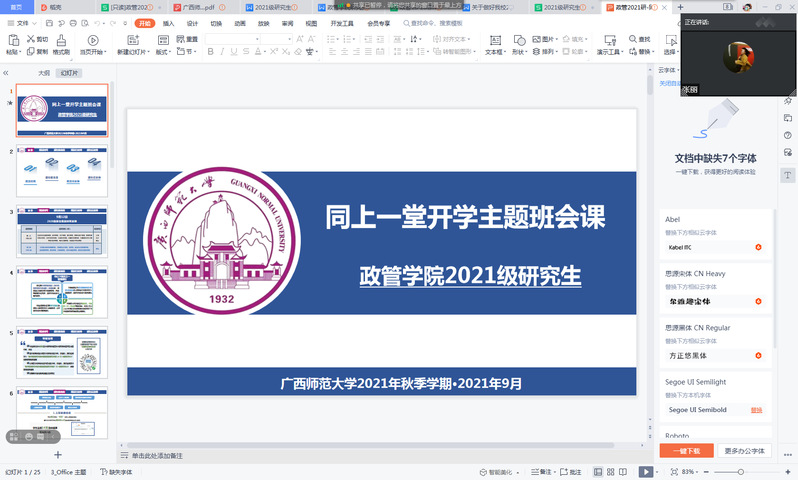Click the notes field "单击此处添加备注"
Viewport: 798px width, 480px height.
coord(157,456)
